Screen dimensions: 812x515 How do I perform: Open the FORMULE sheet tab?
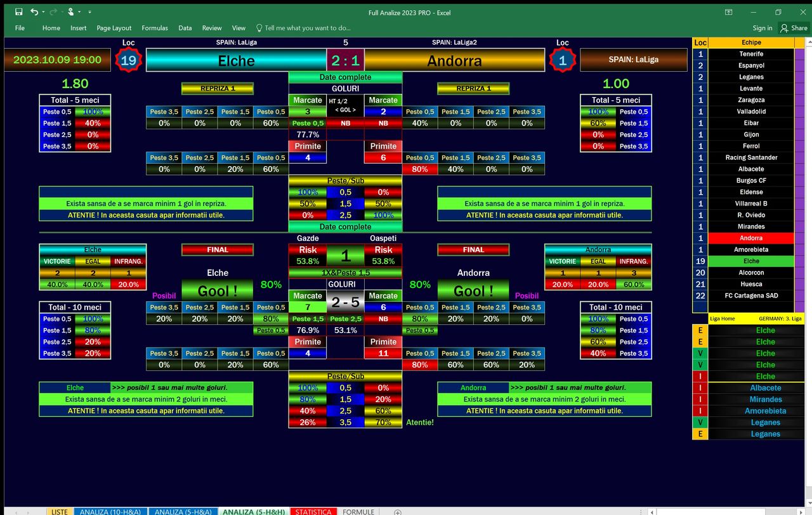coord(358,511)
